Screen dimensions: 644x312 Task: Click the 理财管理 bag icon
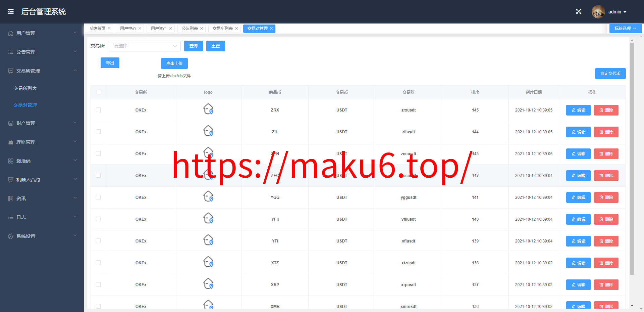coord(11,142)
